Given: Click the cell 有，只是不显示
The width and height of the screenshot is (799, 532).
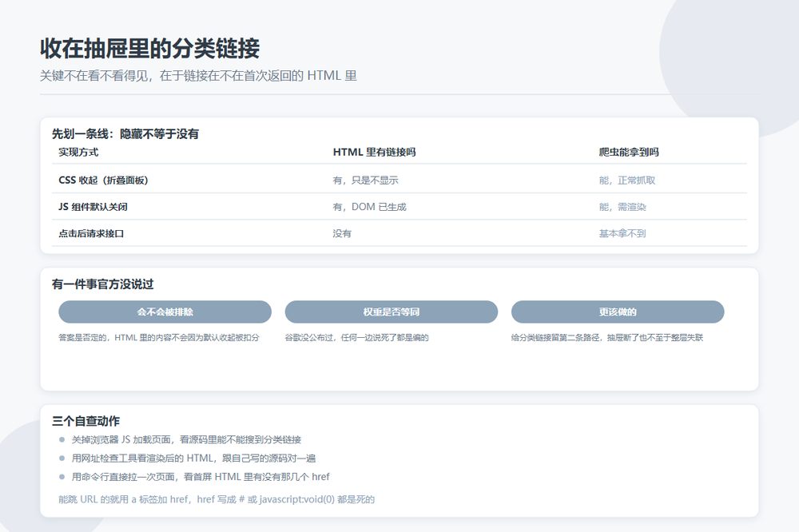Looking at the screenshot, I should pos(365,181).
